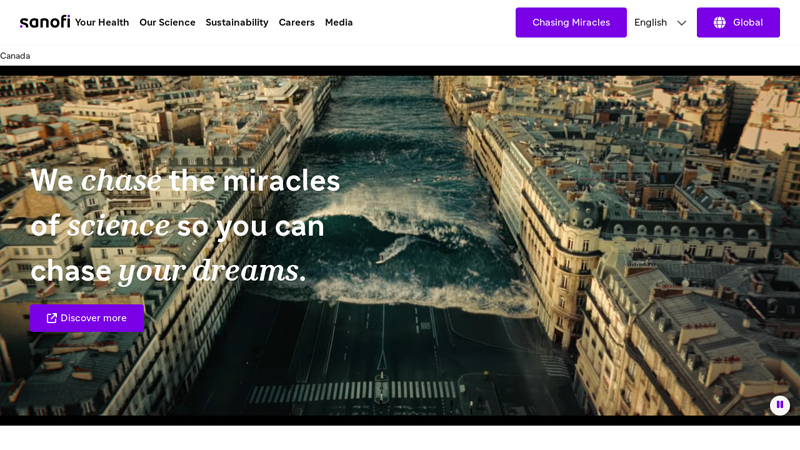
Task: Click the crosswalk area of hero video
Action: (x=352, y=391)
